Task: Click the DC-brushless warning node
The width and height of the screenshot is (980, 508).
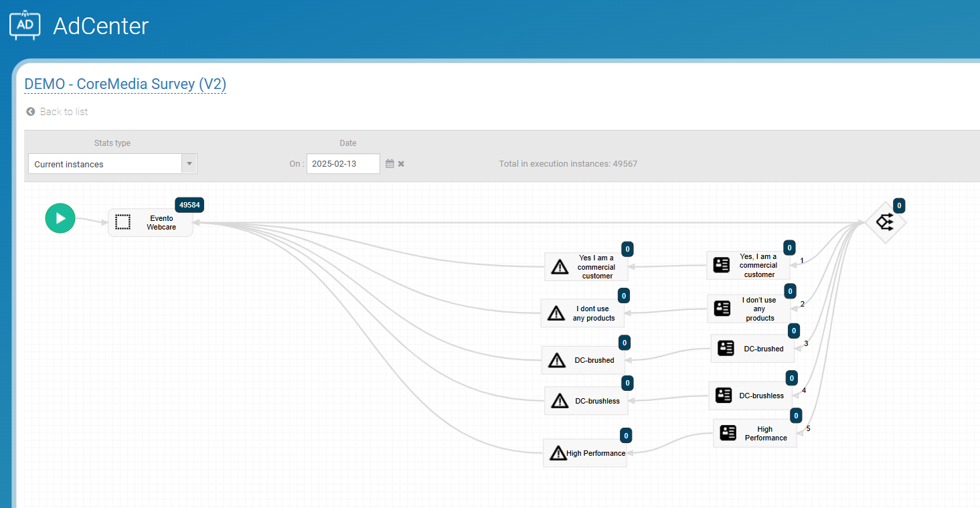Action: pos(586,401)
